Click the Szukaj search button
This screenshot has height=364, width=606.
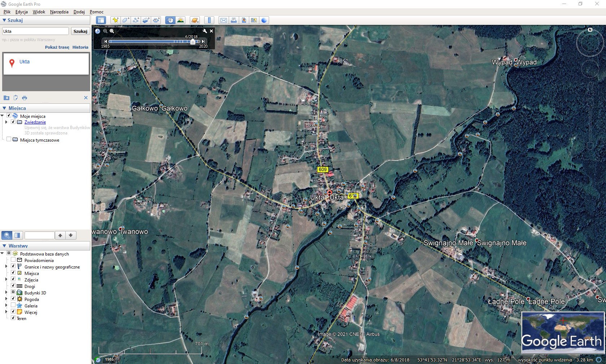pyautogui.click(x=80, y=31)
